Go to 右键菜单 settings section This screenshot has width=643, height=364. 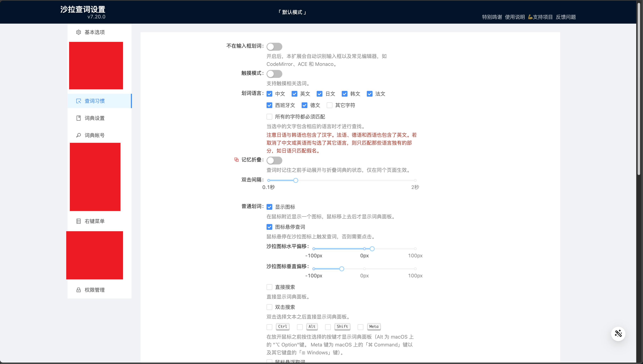point(95,221)
